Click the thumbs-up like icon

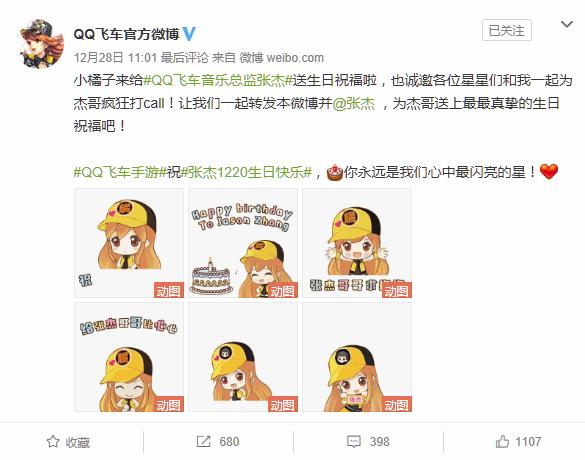pos(502,442)
